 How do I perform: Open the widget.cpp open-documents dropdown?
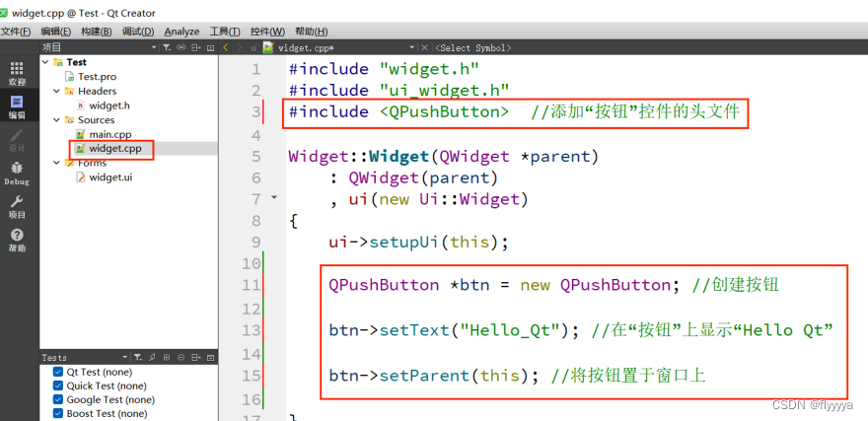[x=412, y=47]
